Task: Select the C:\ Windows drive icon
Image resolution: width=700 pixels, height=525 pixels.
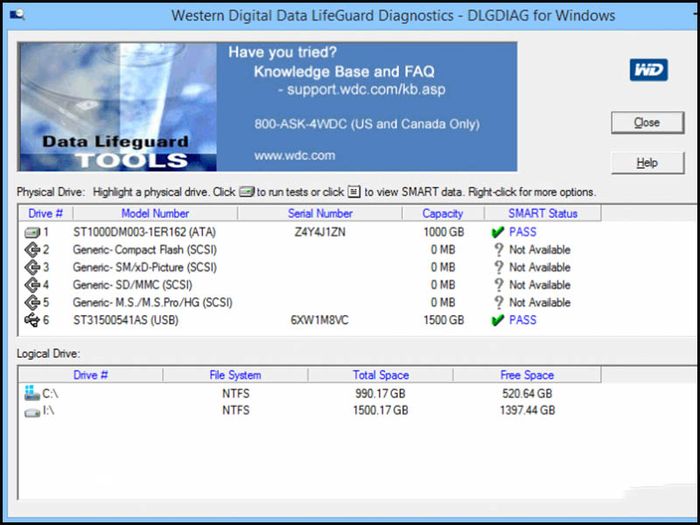Action: pos(32,393)
